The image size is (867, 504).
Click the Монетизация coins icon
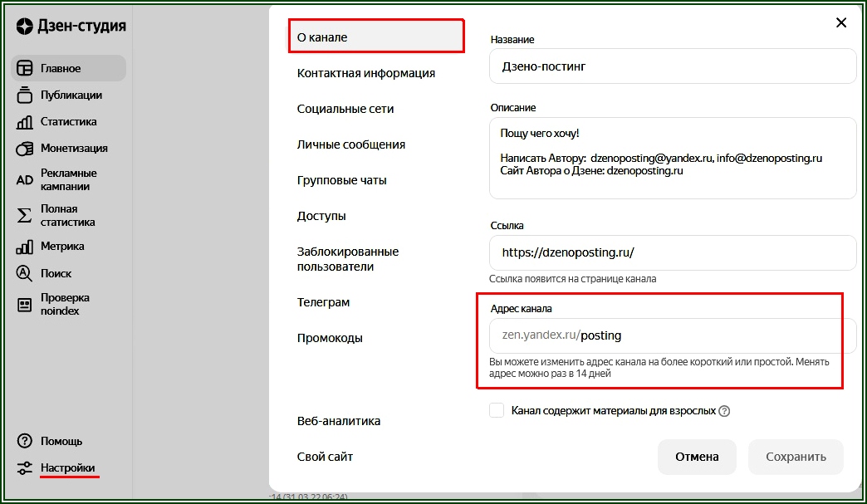(24, 148)
